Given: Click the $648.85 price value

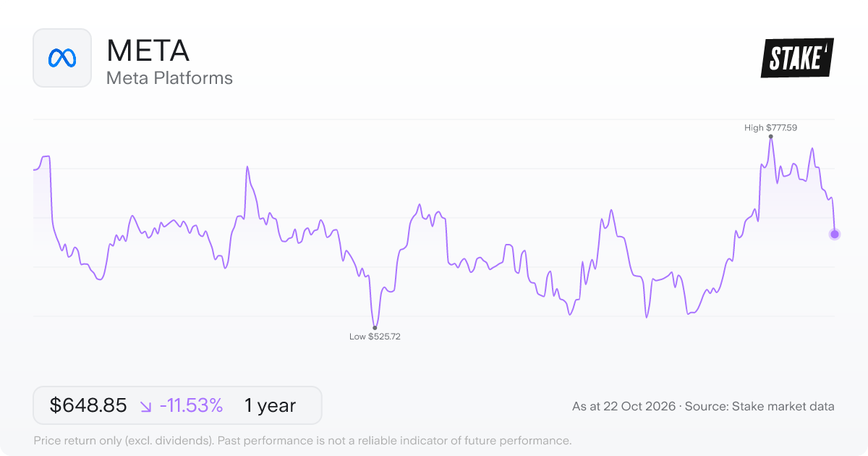Looking at the screenshot, I should 88,406.
